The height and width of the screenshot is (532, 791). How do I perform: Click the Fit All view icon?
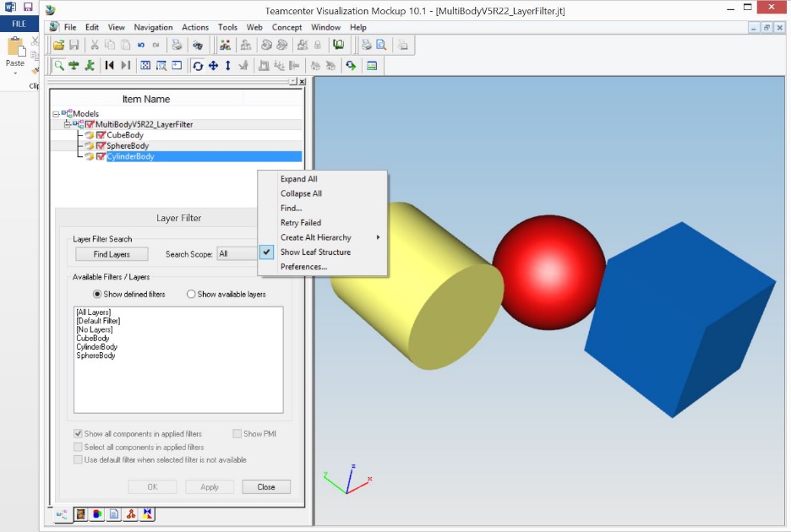(145, 66)
